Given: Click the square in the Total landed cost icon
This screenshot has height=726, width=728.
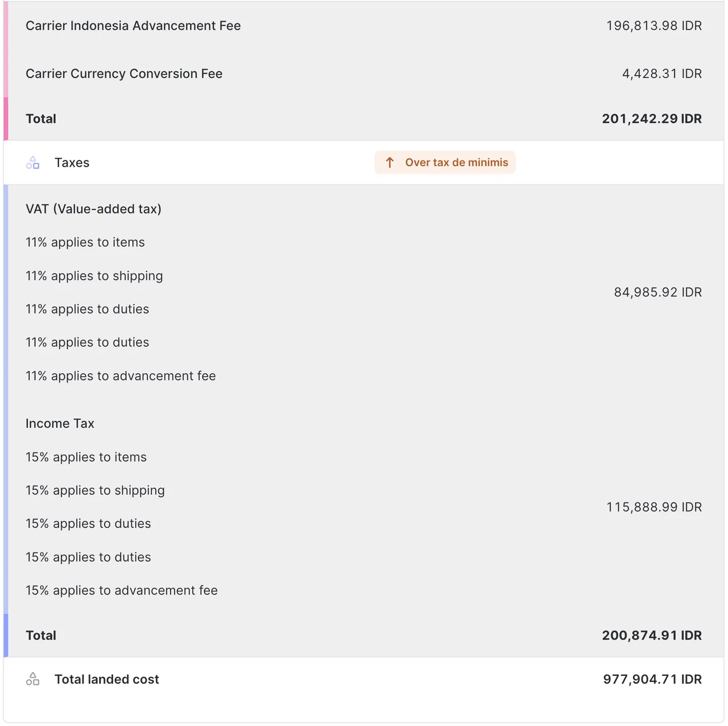Looking at the screenshot, I should 36,682.
